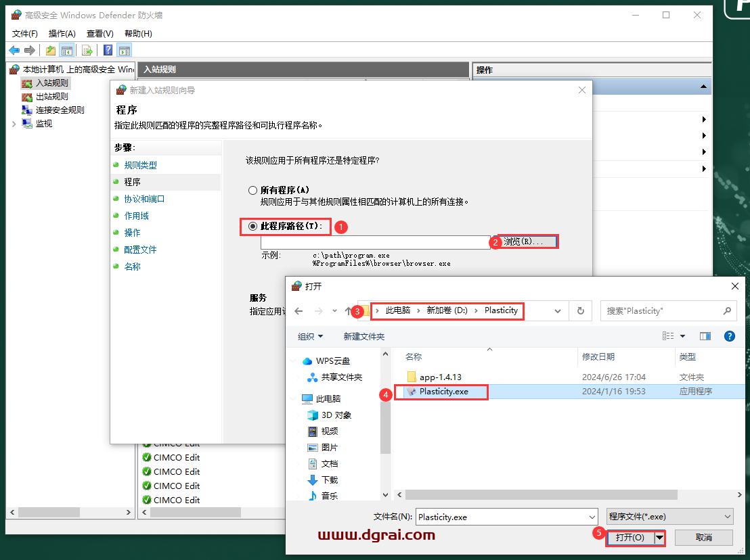Viewport: 750px width, 560px height.
Task: Close the 新建入站规则向导 dialog
Action: 582,90
